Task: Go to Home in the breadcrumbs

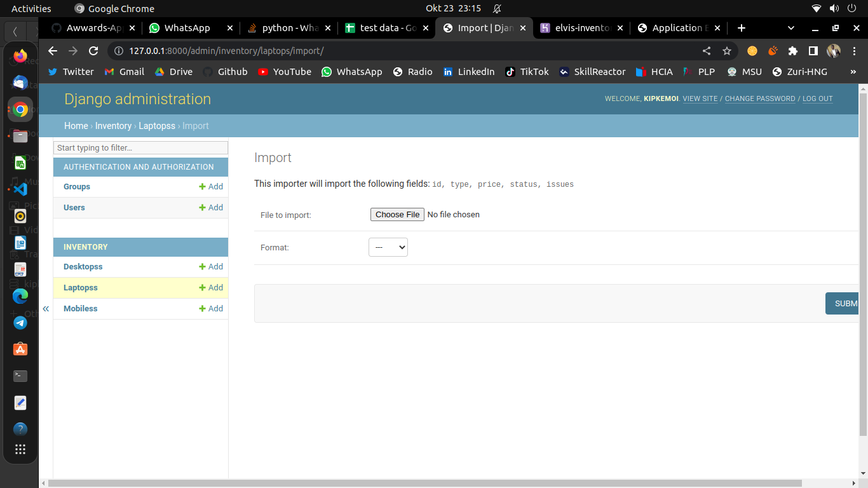Action: [x=76, y=126]
